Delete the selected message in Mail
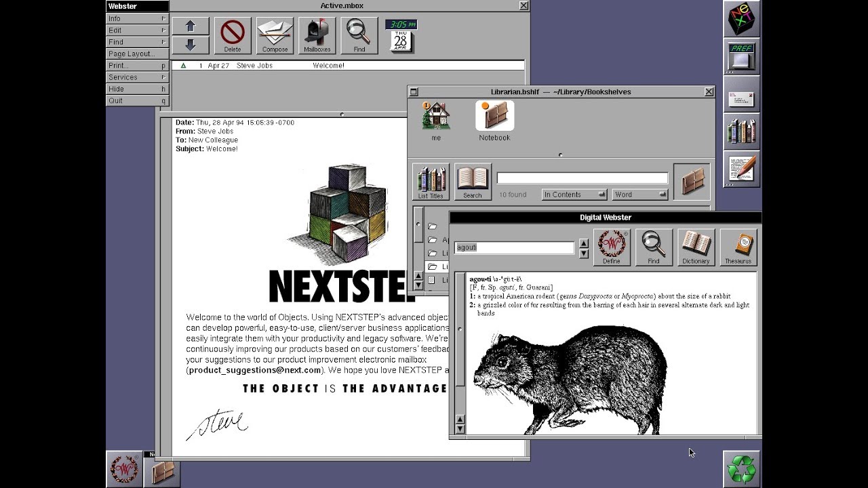This screenshot has height=488, width=868. pyautogui.click(x=233, y=35)
